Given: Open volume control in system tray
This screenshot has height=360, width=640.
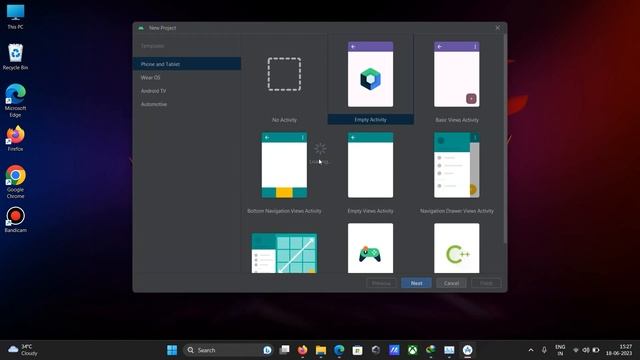Looking at the screenshot, I should coord(586,350).
